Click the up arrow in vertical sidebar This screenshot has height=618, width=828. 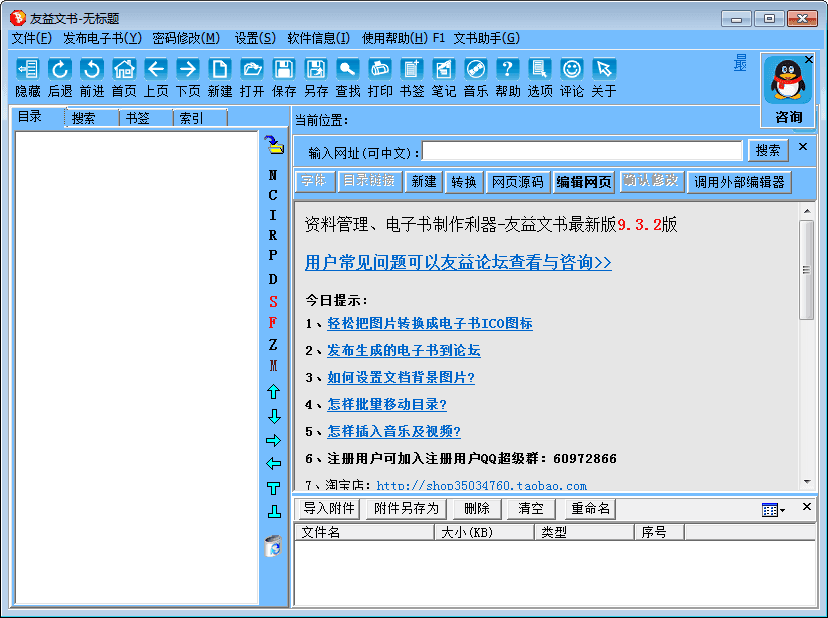click(273, 392)
